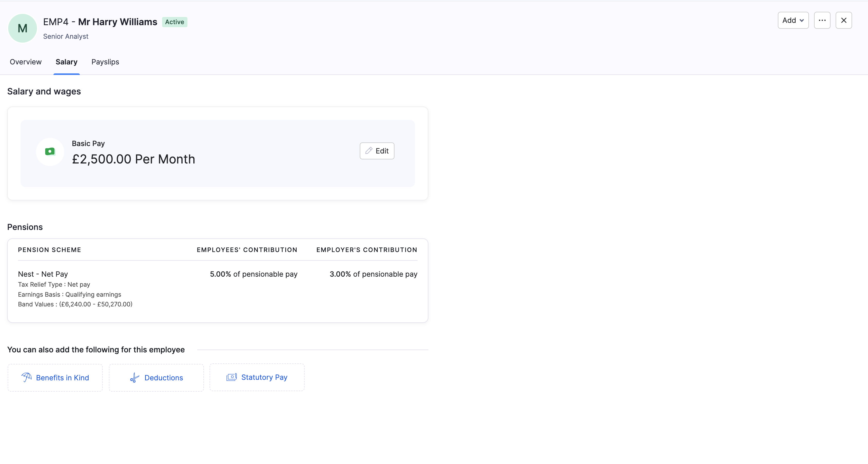Click the £2,500.00 Per Month amount
This screenshot has width=868, height=464.
coord(134,159)
